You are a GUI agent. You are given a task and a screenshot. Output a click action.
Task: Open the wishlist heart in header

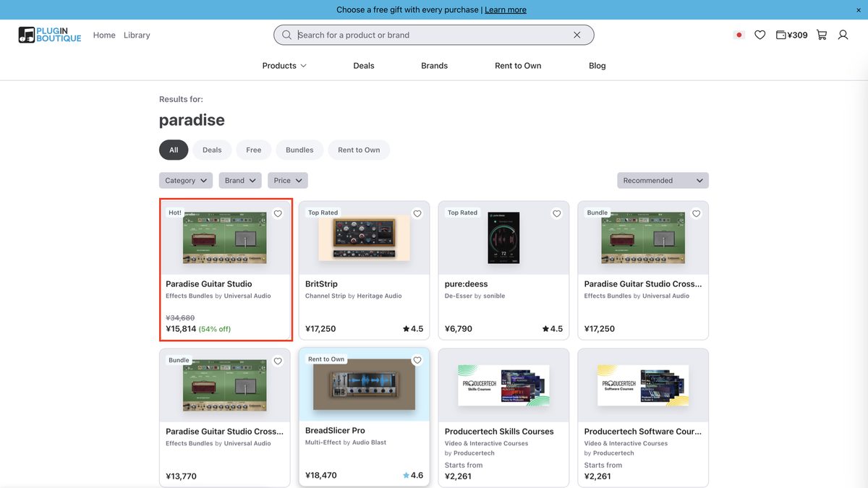pyautogui.click(x=759, y=35)
